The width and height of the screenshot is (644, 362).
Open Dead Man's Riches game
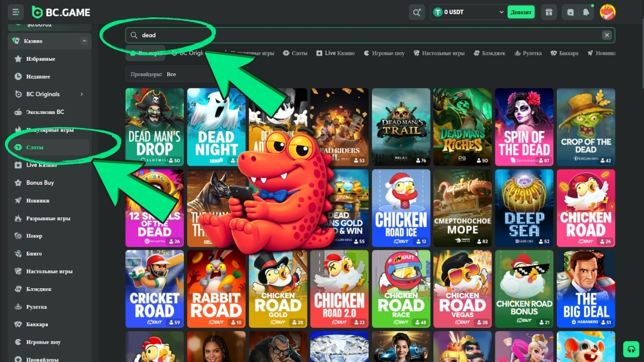(462, 127)
